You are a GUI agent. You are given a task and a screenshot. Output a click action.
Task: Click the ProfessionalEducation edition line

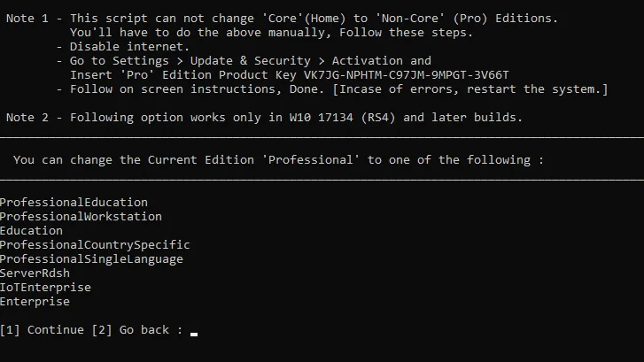click(x=74, y=203)
